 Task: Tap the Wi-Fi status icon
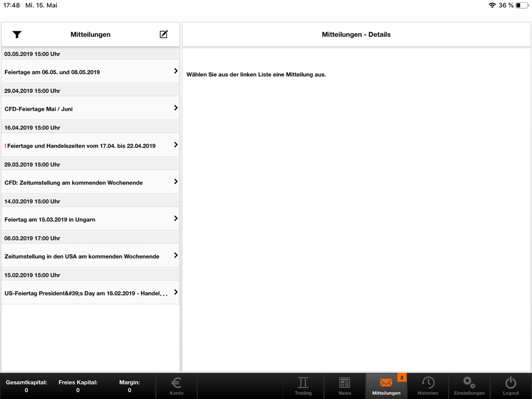coord(492,5)
